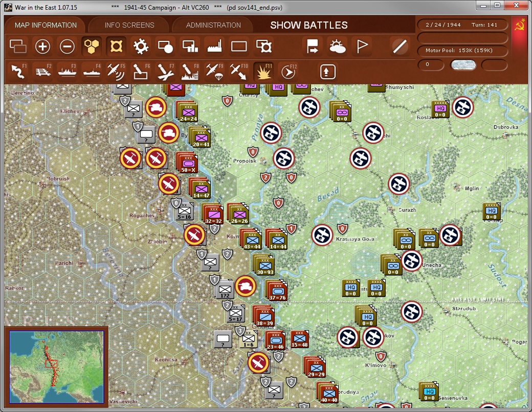Click the overlapping windows toolbar icon
Image resolution: width=532 pixels, height=412 pixels.
[x=18, y=47]
